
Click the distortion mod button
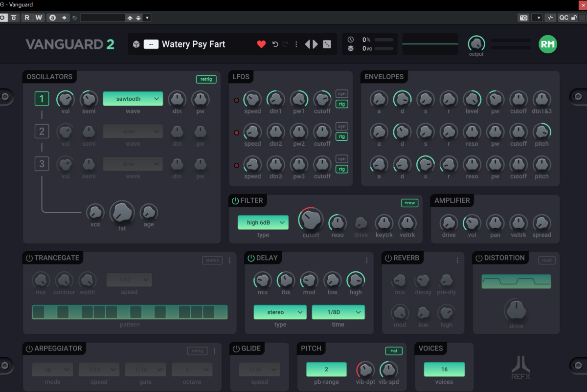point(547,261)
